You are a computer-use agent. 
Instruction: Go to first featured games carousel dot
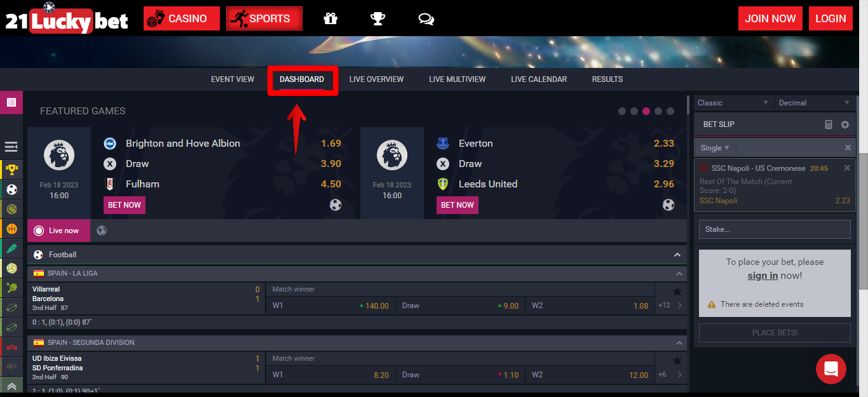[622, 111]
